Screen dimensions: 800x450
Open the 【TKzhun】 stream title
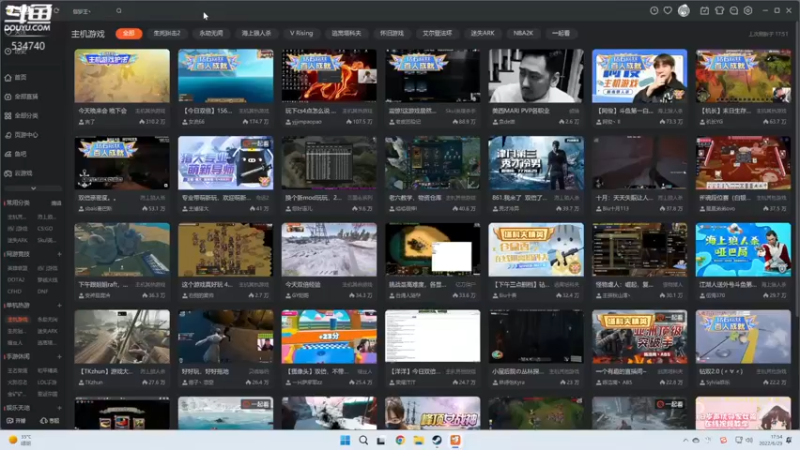point(105,371)
